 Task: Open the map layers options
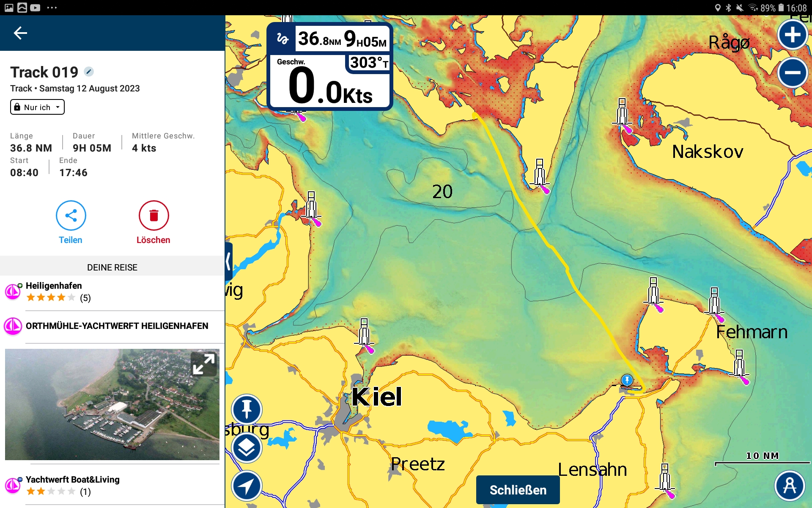247,447
